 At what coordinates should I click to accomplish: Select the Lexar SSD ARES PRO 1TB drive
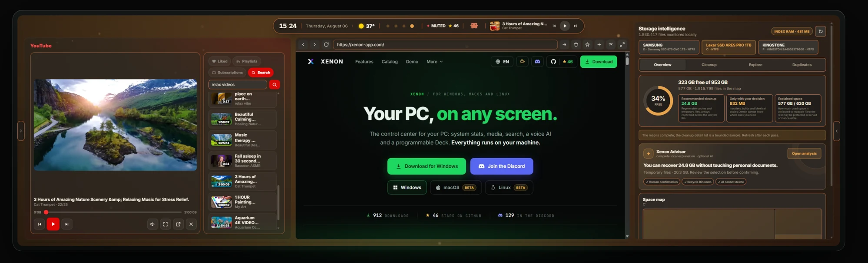[x=728, y=47]
